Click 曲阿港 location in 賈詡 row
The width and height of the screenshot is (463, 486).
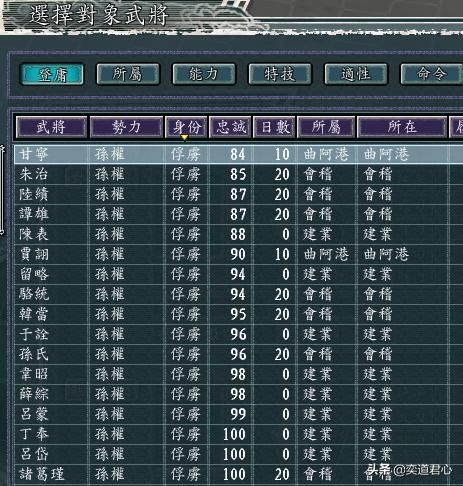386,254
